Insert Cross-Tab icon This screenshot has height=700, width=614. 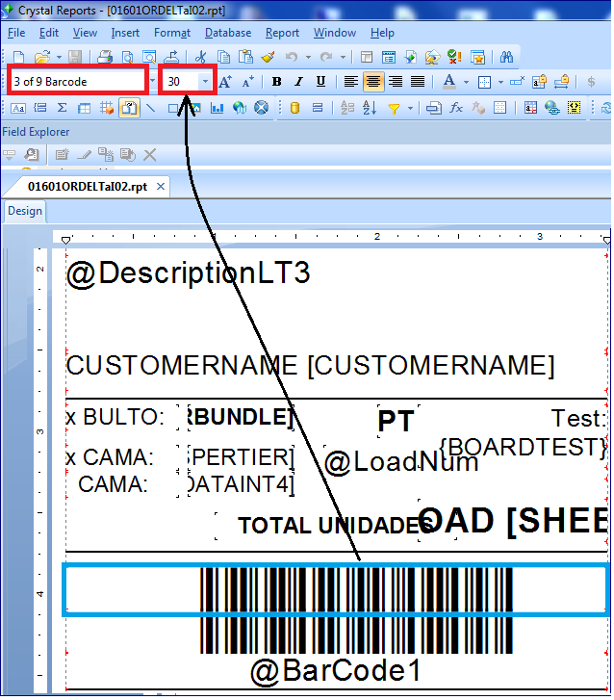click(x=84, y=108)
